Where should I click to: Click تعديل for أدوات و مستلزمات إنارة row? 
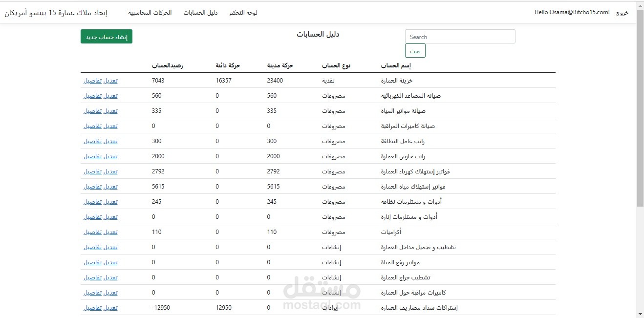point(110,217)
